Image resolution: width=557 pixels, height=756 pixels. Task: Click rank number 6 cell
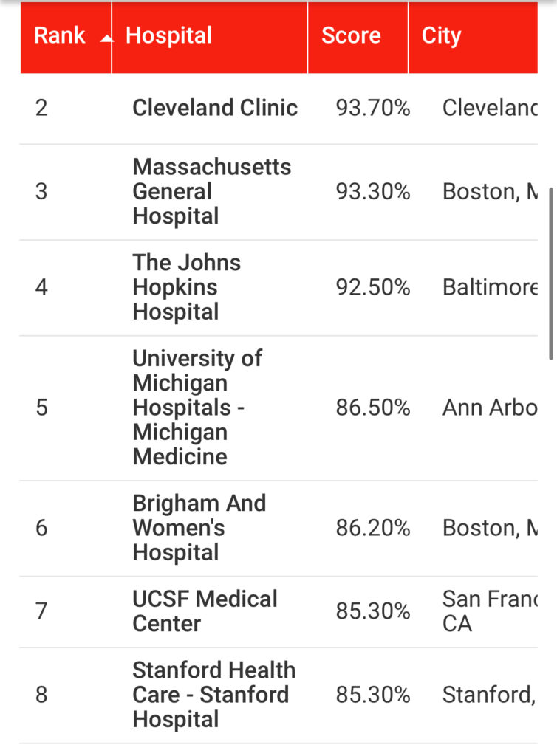[41, 528]
